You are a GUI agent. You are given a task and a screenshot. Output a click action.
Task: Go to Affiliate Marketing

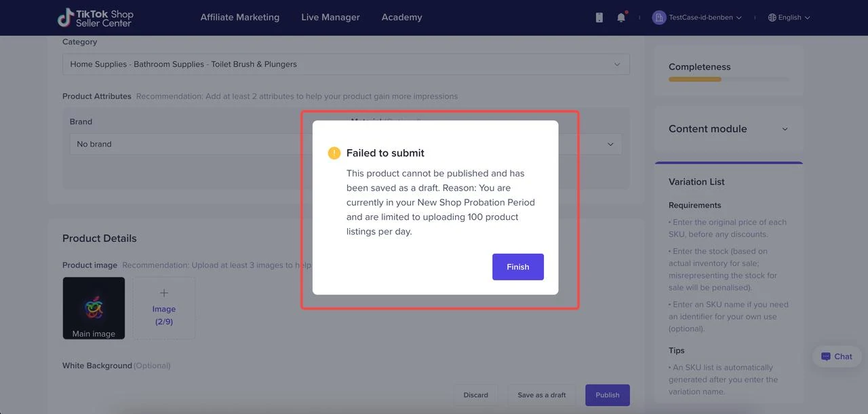(239, 18)
